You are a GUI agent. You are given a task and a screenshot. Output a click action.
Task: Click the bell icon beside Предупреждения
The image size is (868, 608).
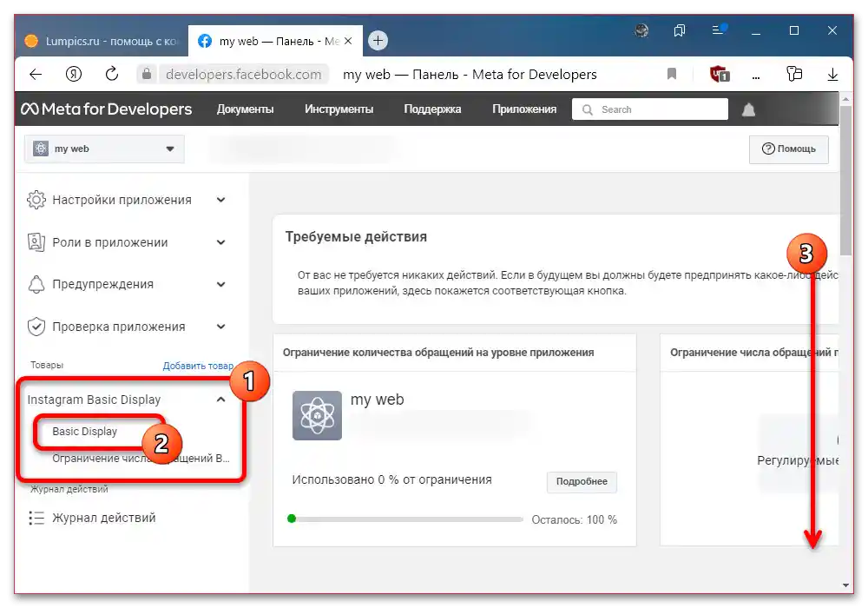(x=36, y=284)
